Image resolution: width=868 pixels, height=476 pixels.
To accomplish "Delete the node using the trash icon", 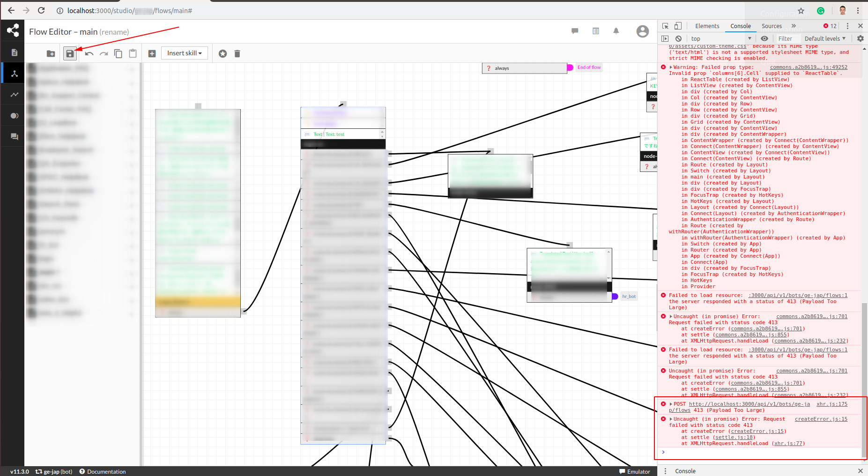I will coord(237,53).
